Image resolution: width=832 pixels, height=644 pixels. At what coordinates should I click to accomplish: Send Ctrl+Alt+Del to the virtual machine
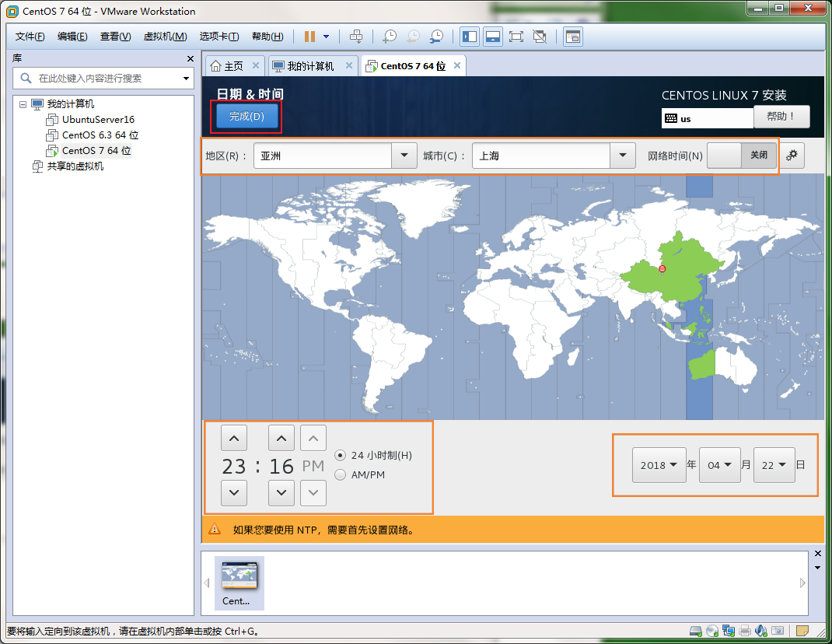pos(356,37)
